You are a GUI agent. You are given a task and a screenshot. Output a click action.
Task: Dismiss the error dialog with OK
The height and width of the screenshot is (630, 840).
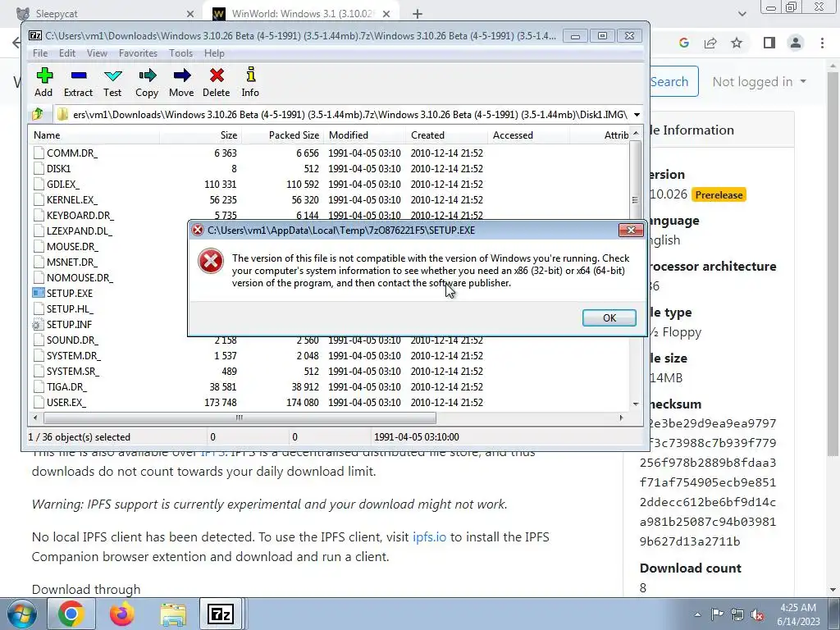point(609,317)
